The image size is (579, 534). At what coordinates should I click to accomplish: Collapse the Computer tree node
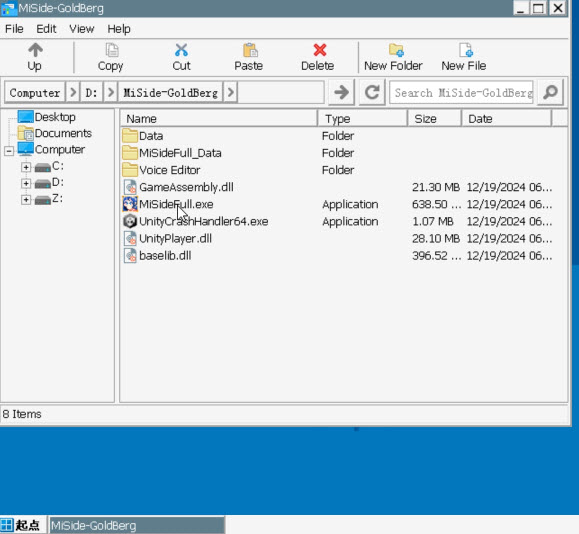9,150
